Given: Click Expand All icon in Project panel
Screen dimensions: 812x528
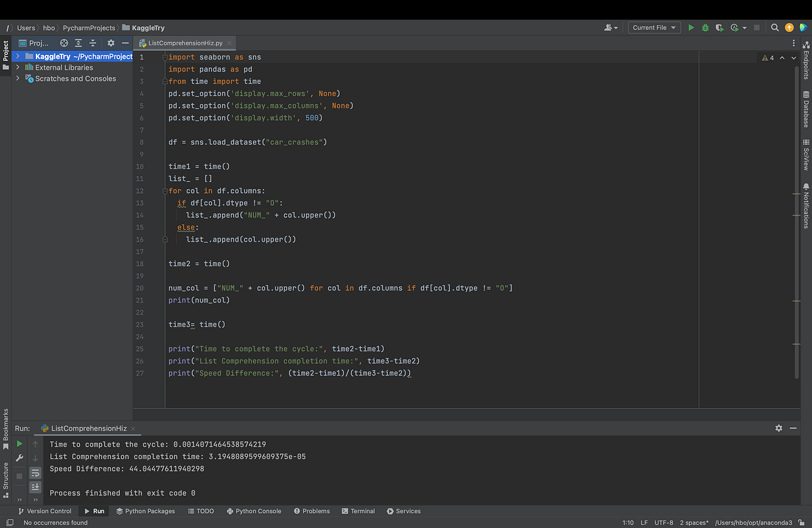Looking at the screenshot, I should [x=78, y=43].
